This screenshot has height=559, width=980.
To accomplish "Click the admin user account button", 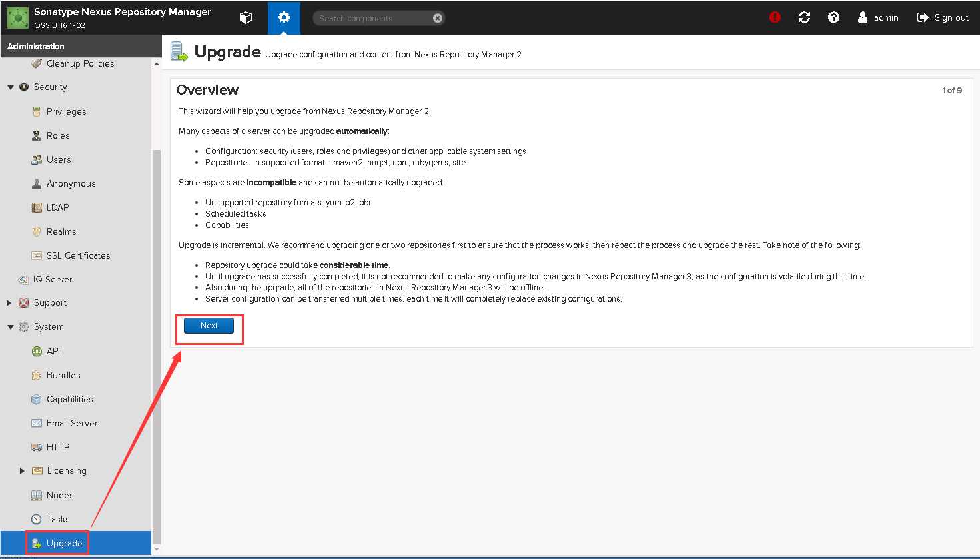I will pyautogui.click(x=878, y=18).
